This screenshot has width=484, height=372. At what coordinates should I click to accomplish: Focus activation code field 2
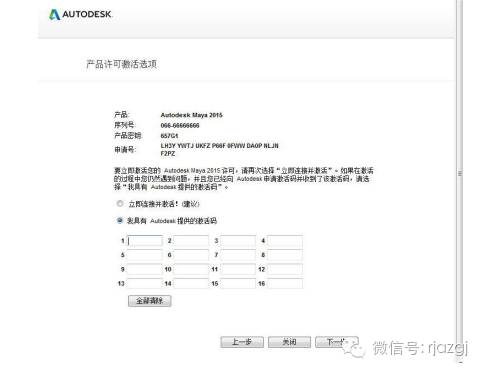tap(191, 241)
